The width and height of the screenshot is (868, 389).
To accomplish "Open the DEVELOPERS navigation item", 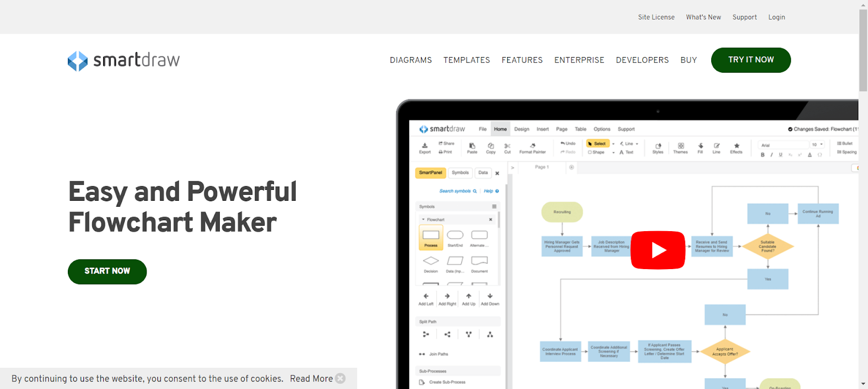I will 642,60.
